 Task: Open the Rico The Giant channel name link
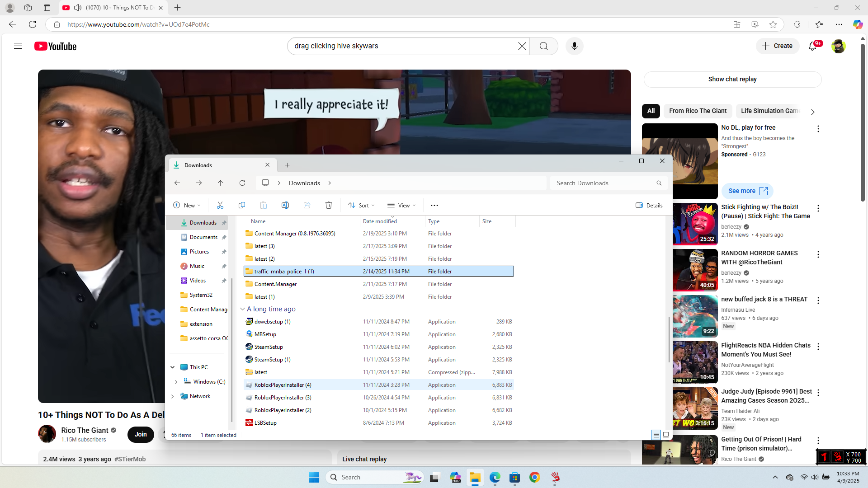[x=85, y=430]
